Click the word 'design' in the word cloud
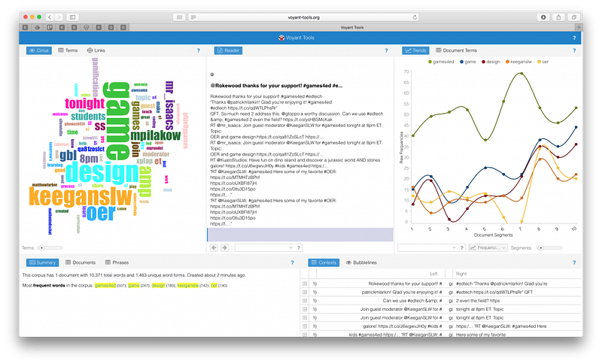 [102, 173]
